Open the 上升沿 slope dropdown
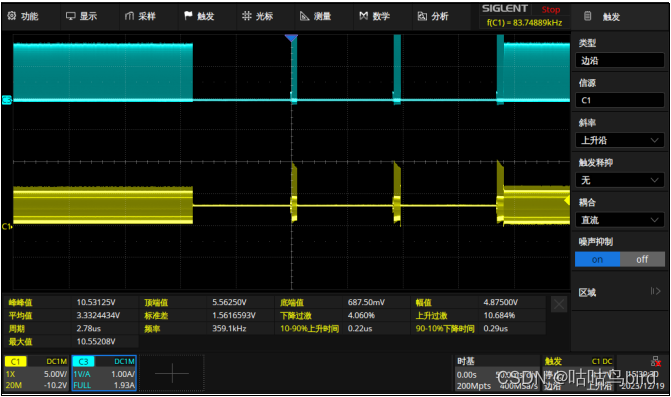 620,140
